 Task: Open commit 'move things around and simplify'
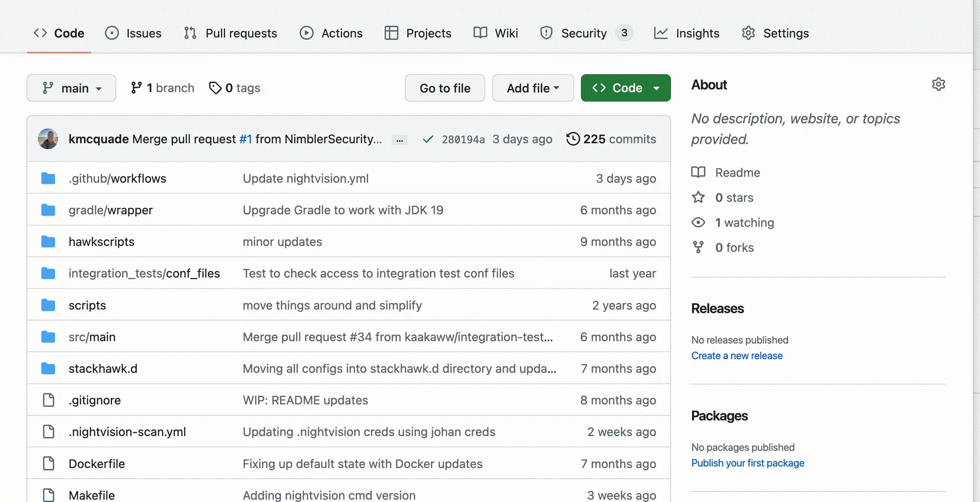pyautogui.click(x=332, y=305)
